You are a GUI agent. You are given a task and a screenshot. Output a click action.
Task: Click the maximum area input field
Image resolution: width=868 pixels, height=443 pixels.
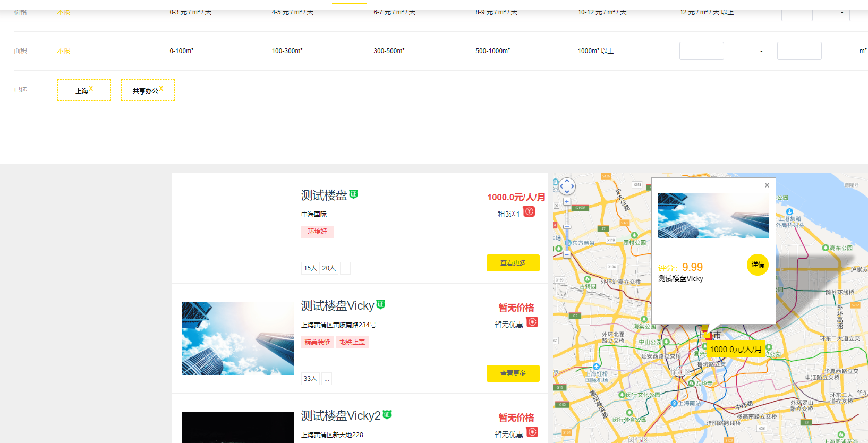coord(799,51)
